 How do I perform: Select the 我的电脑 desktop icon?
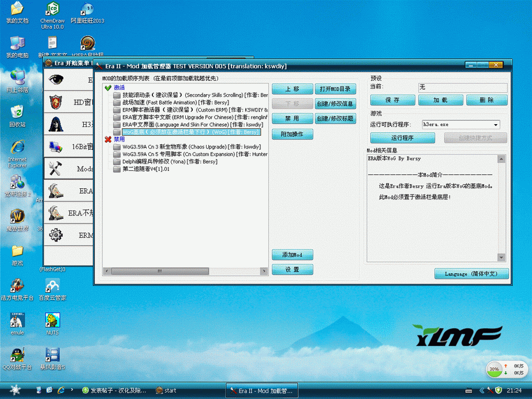(x=17, y=47)
